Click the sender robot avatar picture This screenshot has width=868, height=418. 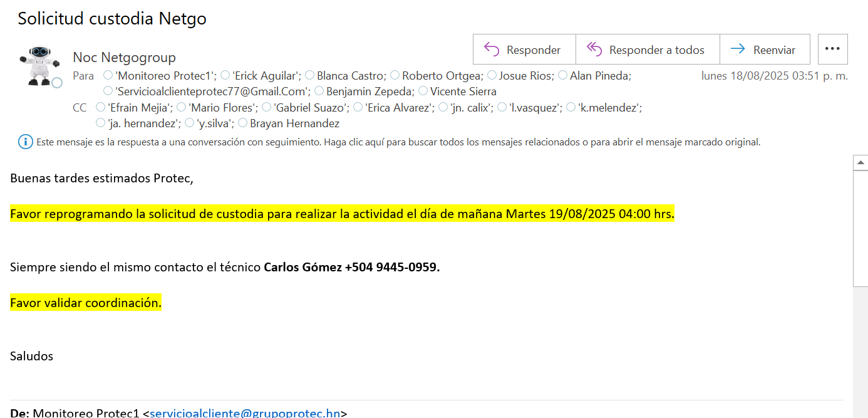coord(39,65)
